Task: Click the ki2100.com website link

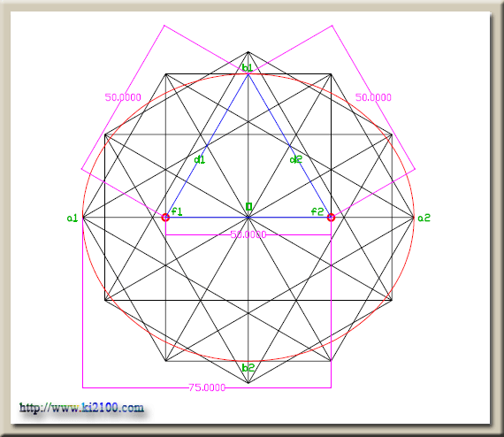Action: [x=81, y=408]
